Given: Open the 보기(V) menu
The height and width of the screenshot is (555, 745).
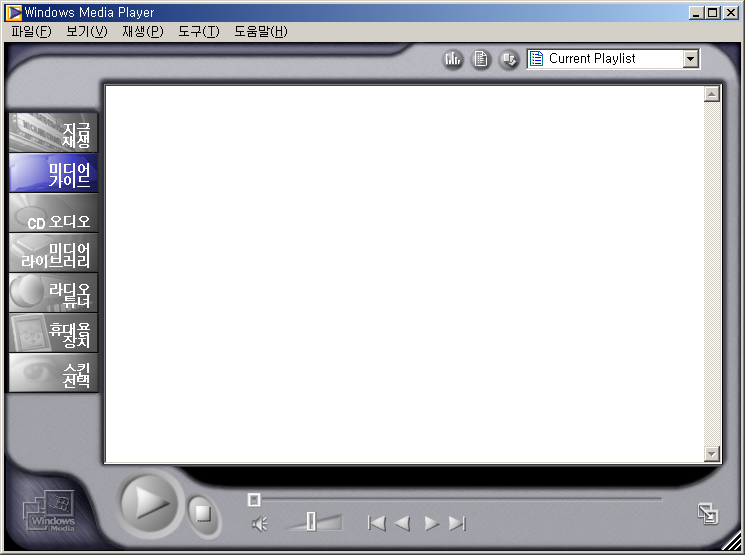Looking at the screenshot, I should [x=87, y=32].
